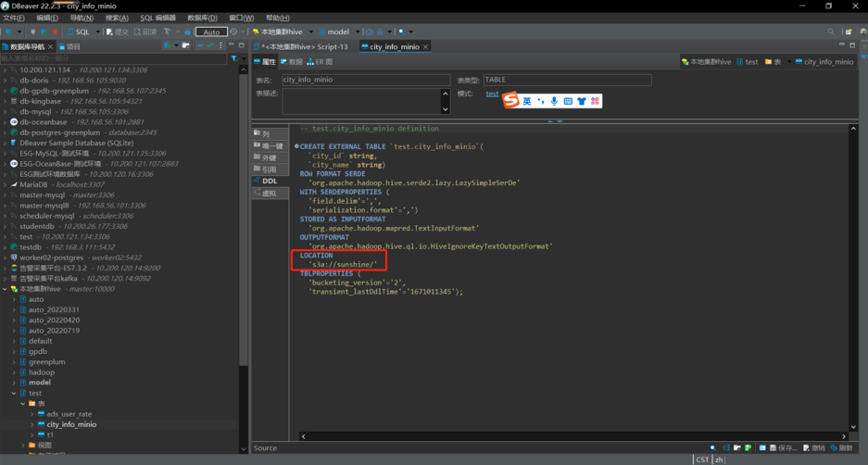Screen dimensions: 868x465
Task: Open transaction log clock icon
Action: [x=233, y=31]
